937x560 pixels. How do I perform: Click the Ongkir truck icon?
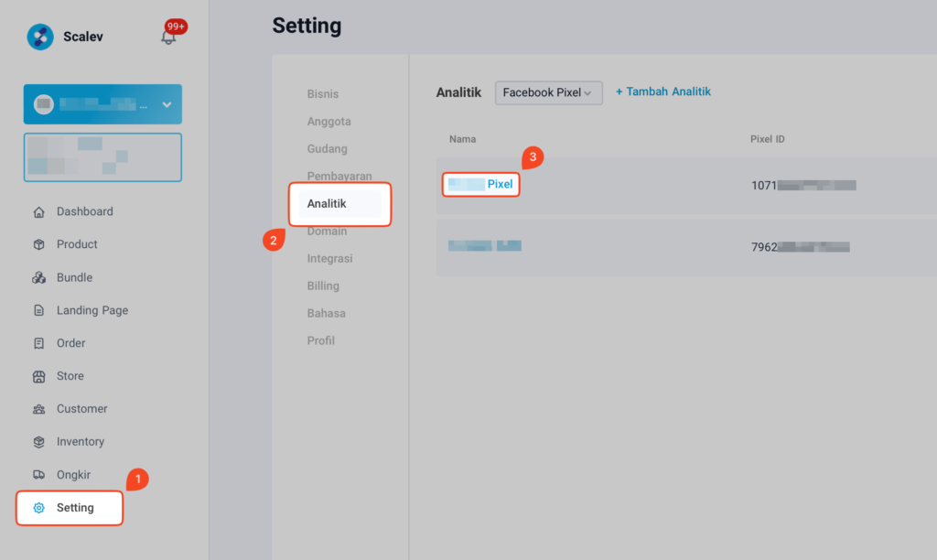pos(38,475)
